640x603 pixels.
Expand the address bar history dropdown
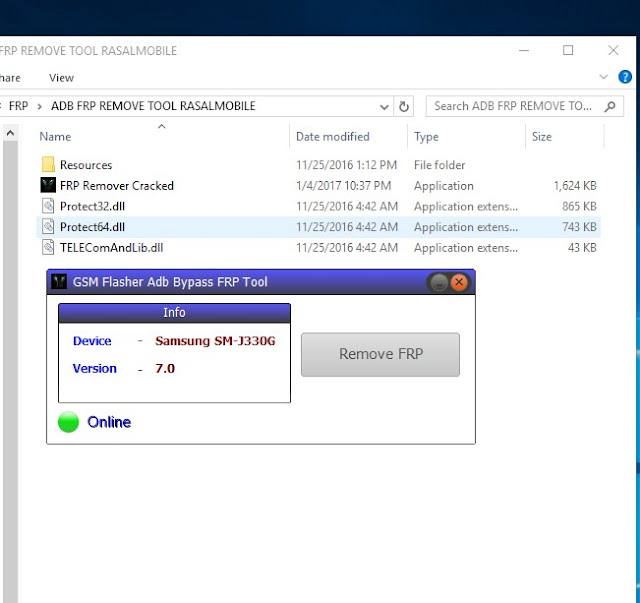point(384,107)
